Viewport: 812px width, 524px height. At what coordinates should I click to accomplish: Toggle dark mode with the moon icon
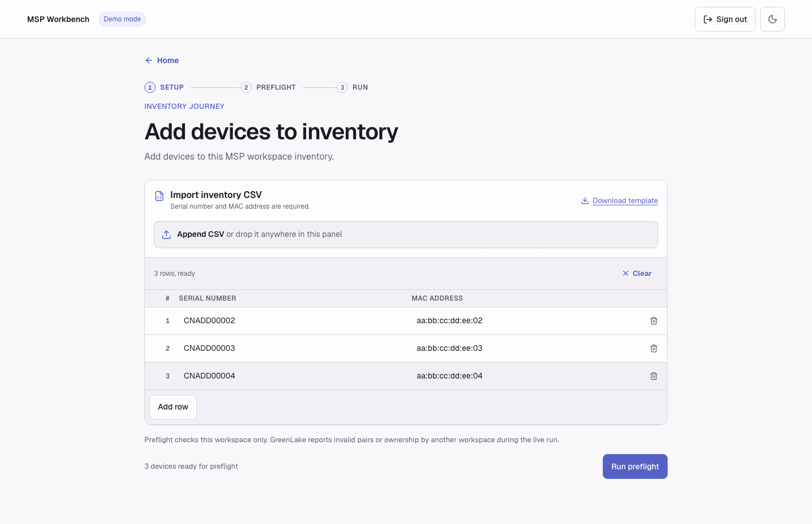pos(773,19)
